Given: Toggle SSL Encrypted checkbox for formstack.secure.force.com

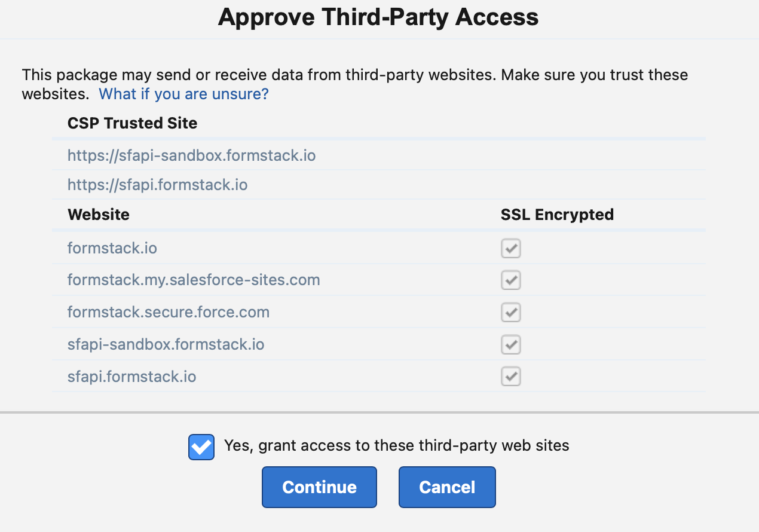Looking at the screenshot, I should [511, 312].
